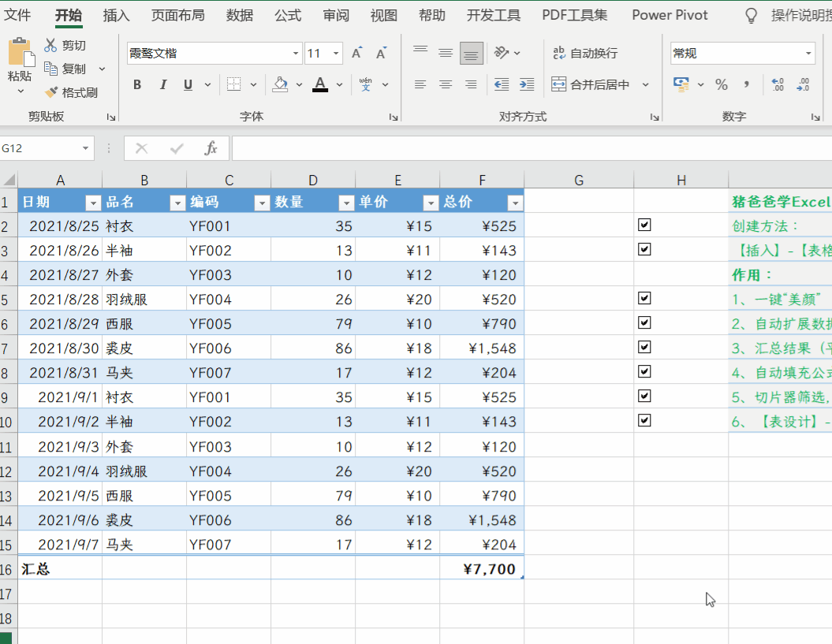The width and height of the screenshot is (832, 644).
Task: Click inside the formula bar input
Action: 532,148
